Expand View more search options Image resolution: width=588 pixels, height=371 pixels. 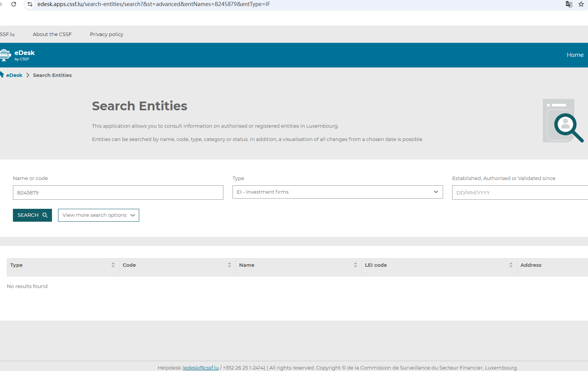point(99,215)
